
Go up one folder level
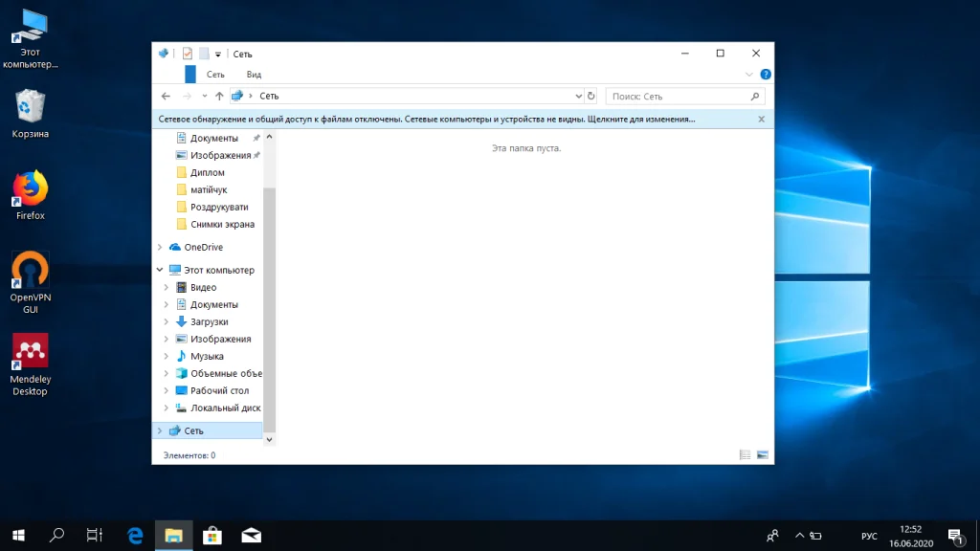219,96
